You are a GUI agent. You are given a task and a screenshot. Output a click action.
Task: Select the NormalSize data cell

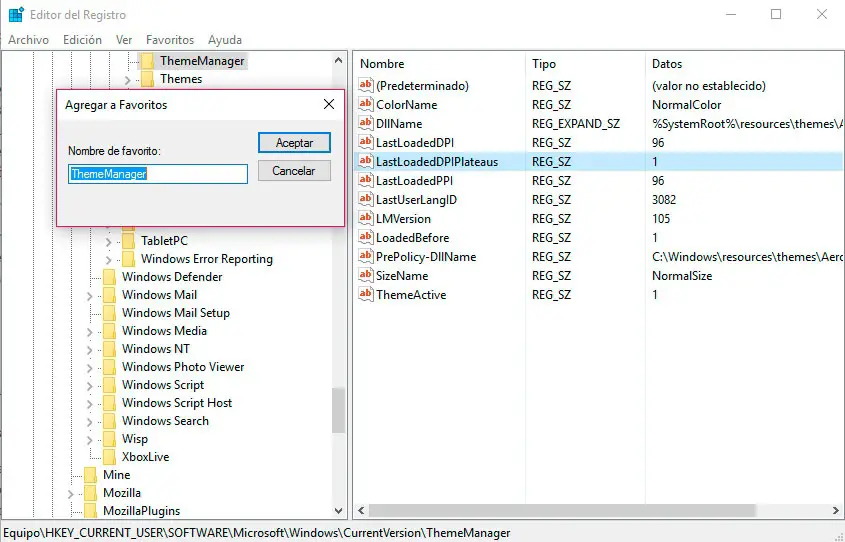[682, 275]
